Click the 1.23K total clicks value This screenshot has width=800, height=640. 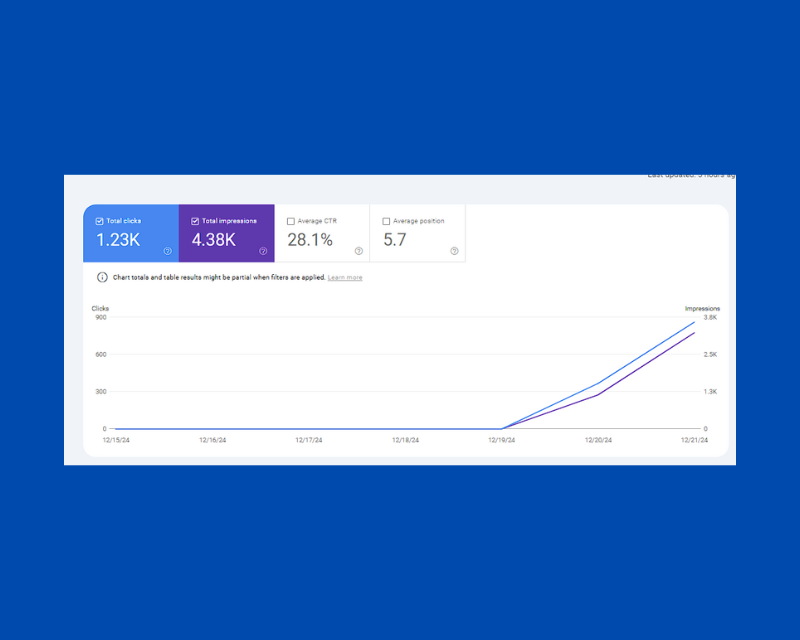pos(118,240)
